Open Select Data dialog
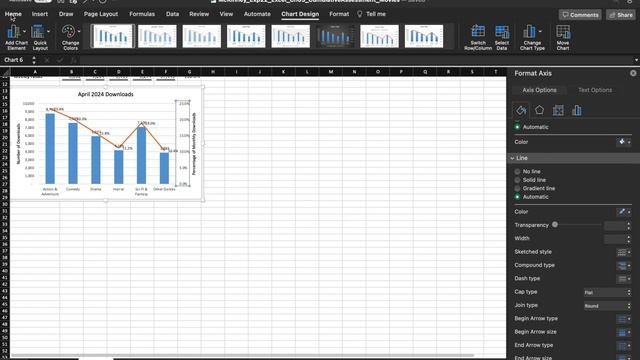Image resolution: width=640 pixels, height=360 pixels. click(x=502, y=37)
